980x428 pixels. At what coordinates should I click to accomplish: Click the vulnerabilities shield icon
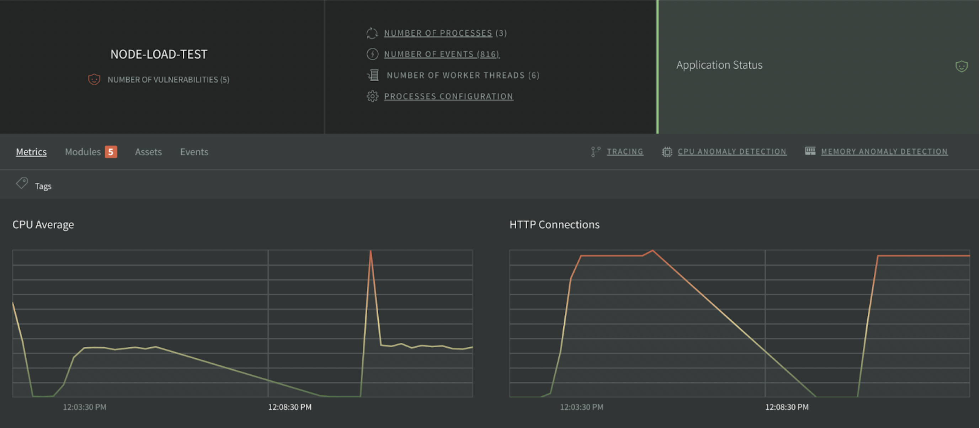(x=94, y=79)
